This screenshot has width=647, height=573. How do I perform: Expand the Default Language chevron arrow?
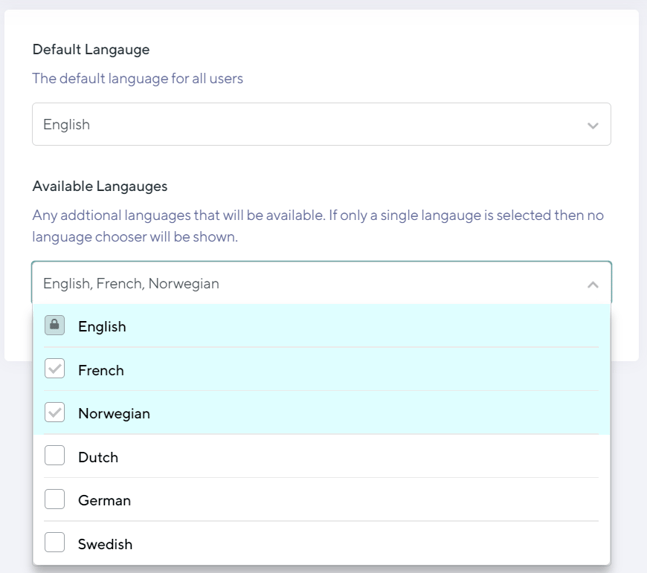click(593, 126)
